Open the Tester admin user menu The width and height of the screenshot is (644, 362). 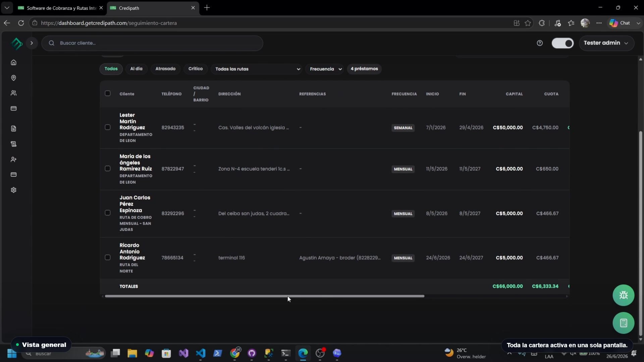(606, 43)
